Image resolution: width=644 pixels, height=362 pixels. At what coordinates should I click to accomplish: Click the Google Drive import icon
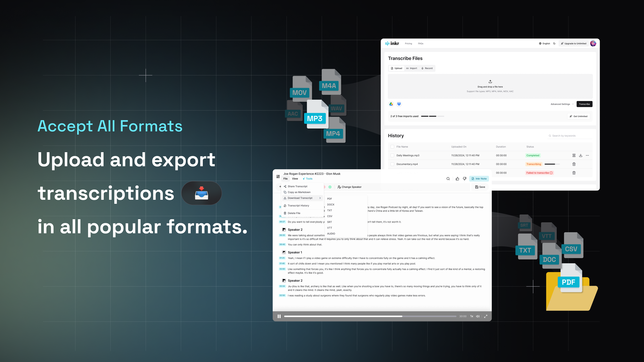coord(391,104)
